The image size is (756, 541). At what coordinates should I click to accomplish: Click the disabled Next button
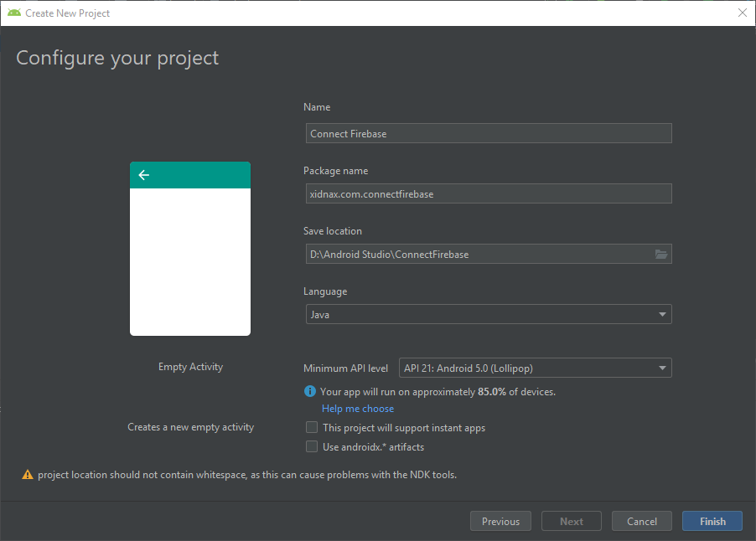click(572, 521)
